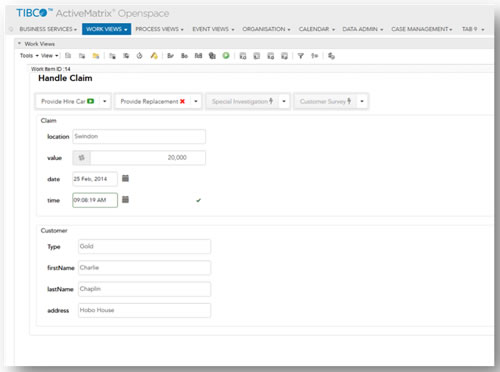Click the lastName field containing Chaplin
500x372 pixels.
144,289
